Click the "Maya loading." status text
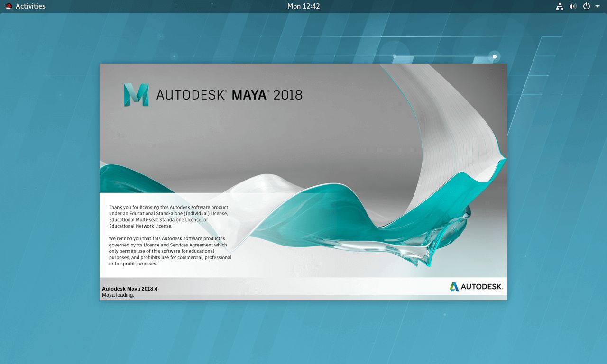This screenshot has height=364, width=607. pos(118,295)
